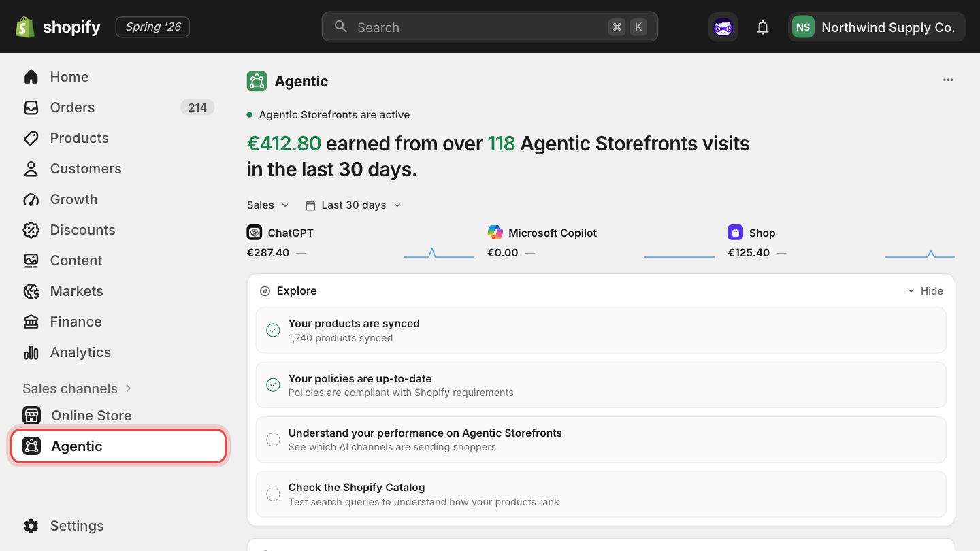Open 'Check the Shopify Catalog' item
Screen dimensions: 980x551
(x=601, y=494)
